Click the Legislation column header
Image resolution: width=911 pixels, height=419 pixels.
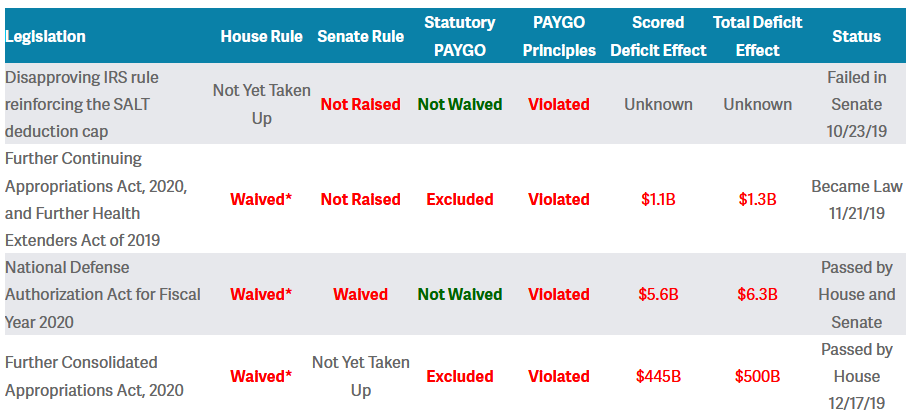click(x=46, y=36)
